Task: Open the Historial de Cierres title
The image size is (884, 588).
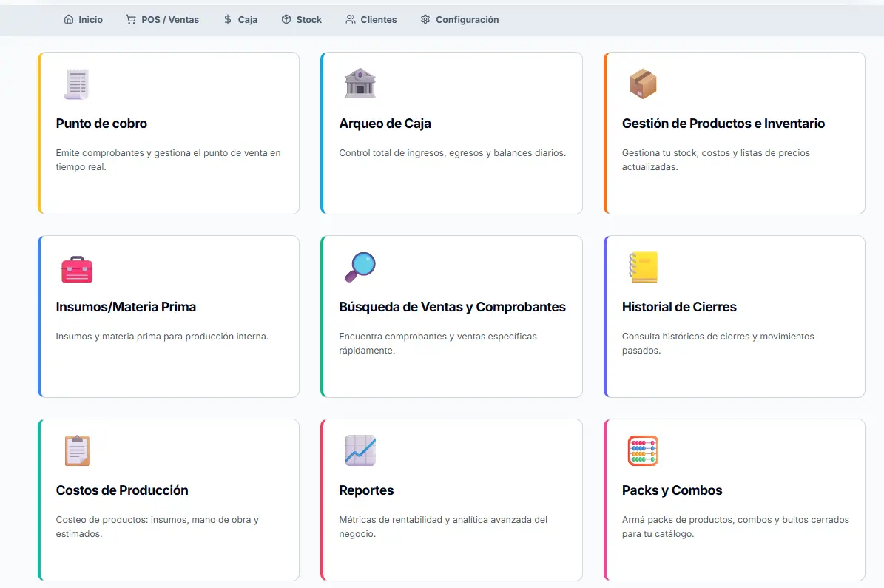Action: (x=679, y=307)
